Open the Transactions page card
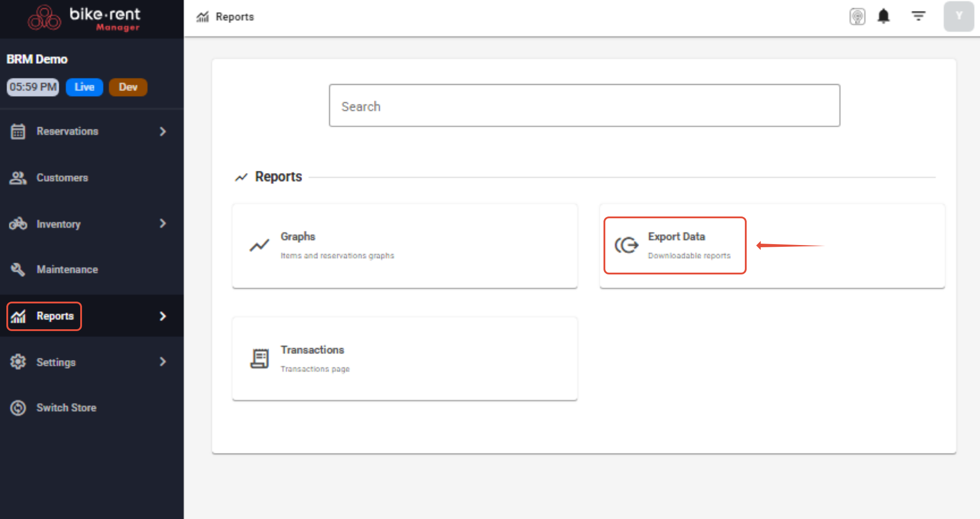The image size is (980, 519). [x=404, y=359]
